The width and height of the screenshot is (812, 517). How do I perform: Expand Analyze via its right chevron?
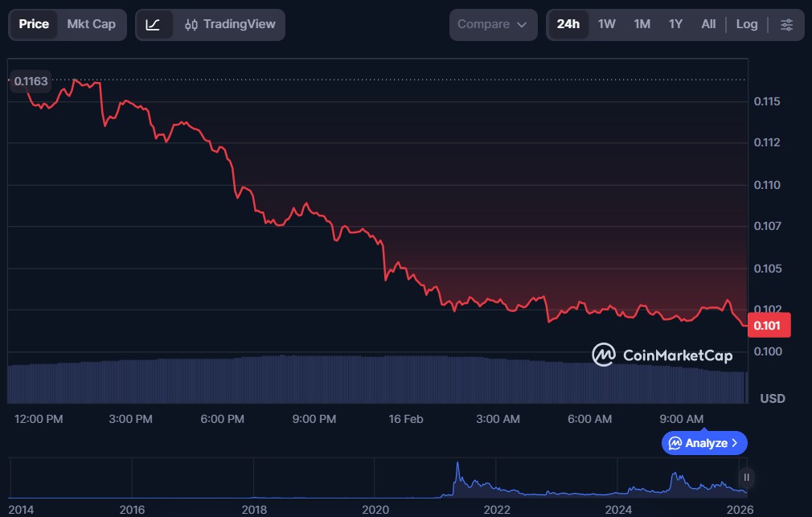(735, 443)
